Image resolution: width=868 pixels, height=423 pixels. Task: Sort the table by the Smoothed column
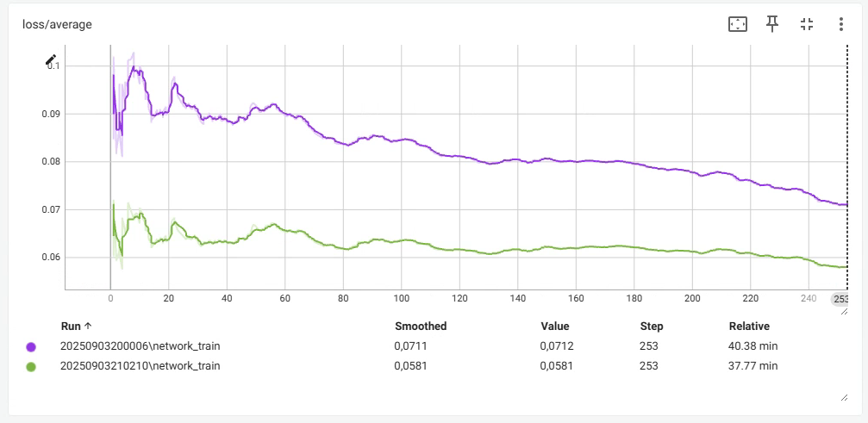420,327
